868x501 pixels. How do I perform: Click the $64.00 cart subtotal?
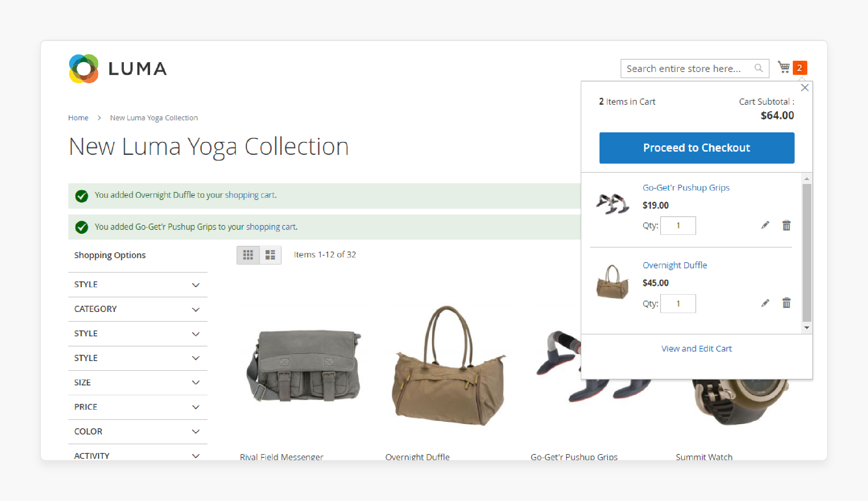point(777,116)
